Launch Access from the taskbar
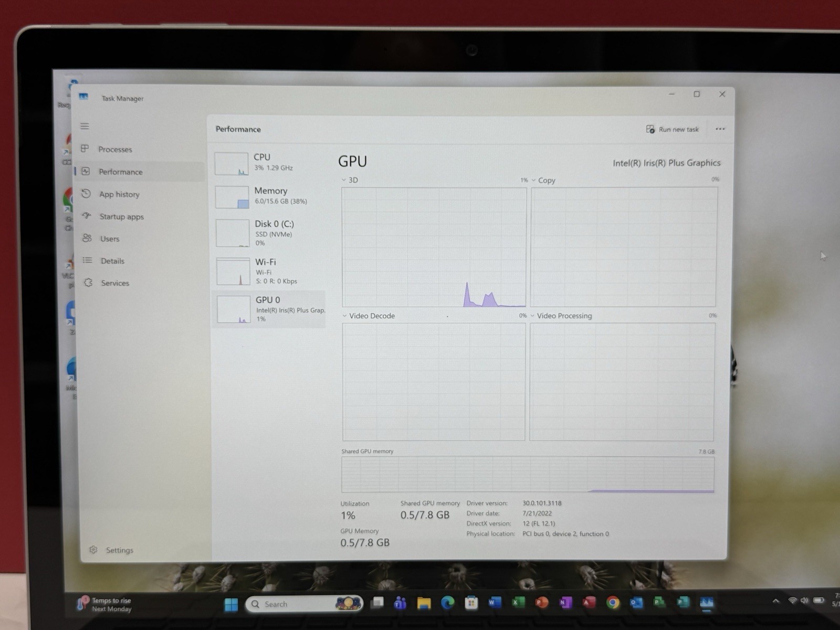This screenshot has width=840, height=630. tap(589, 603)
